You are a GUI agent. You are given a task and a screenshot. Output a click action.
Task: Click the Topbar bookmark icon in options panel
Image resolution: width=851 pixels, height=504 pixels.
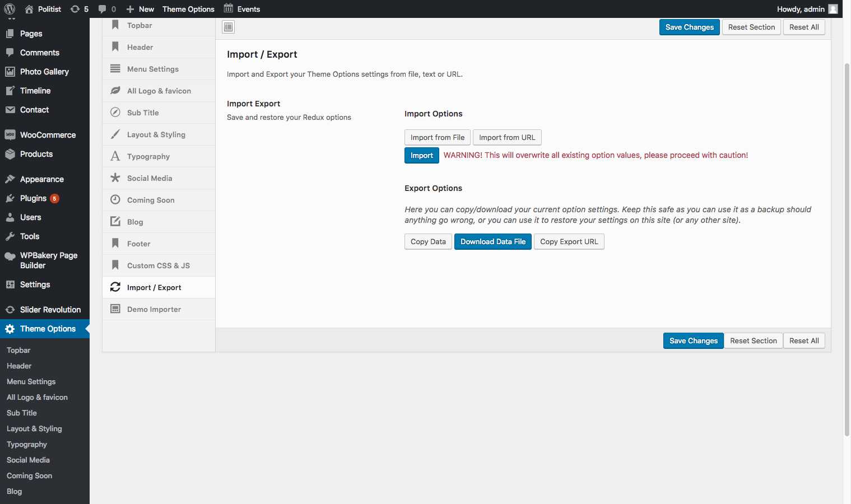[x=115, y=25]
